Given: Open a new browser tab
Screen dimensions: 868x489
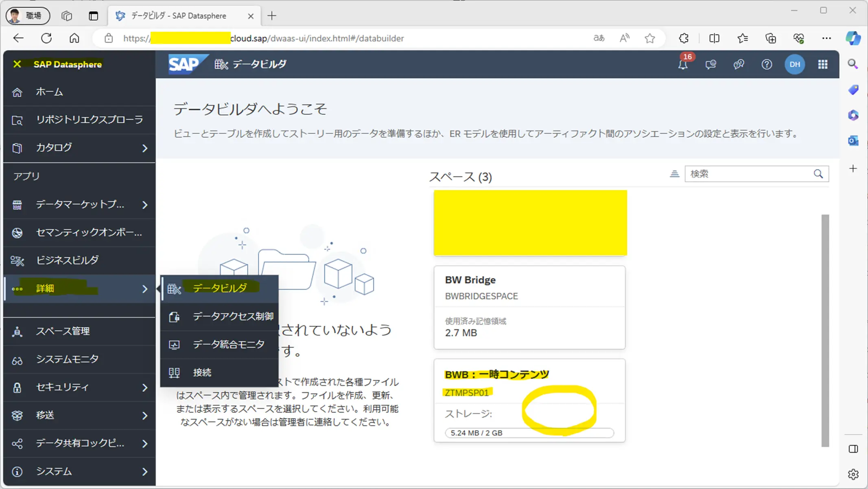Looking at the screenshot, I should point(272,16).
